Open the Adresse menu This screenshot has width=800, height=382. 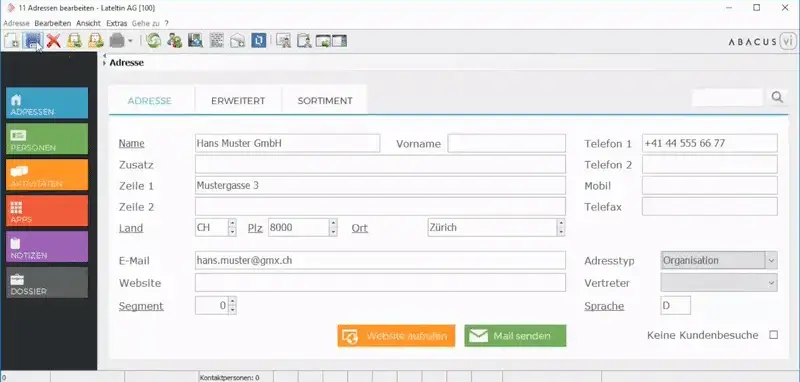pos(16,23)
